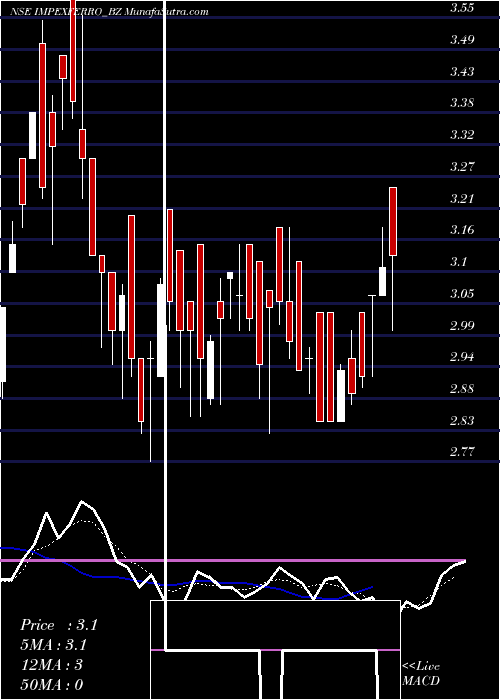Image resolution: width=500 pixels, height=700 pixels.
Task: Click the 'Price : 3.1' readout
Action: tap(58, 625)
